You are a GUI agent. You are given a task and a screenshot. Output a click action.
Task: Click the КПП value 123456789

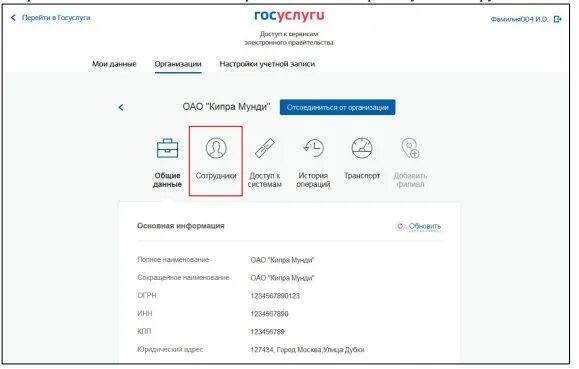pyautogui.click(x=267, y=332)
